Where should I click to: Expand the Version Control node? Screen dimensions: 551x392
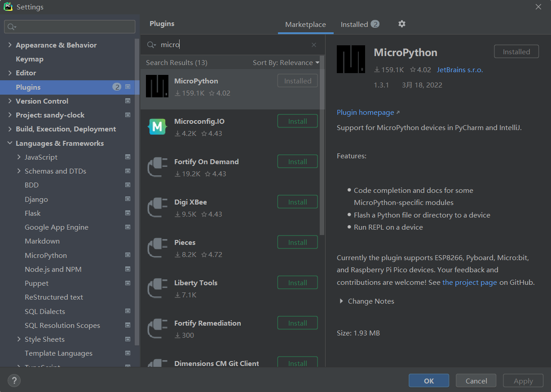(x=10, y=101)
